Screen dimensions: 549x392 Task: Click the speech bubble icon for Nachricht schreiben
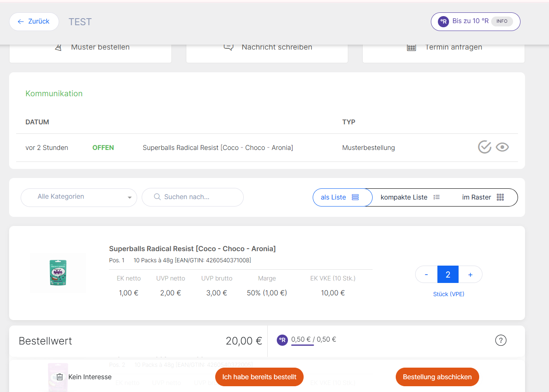(x=228, y=48)
